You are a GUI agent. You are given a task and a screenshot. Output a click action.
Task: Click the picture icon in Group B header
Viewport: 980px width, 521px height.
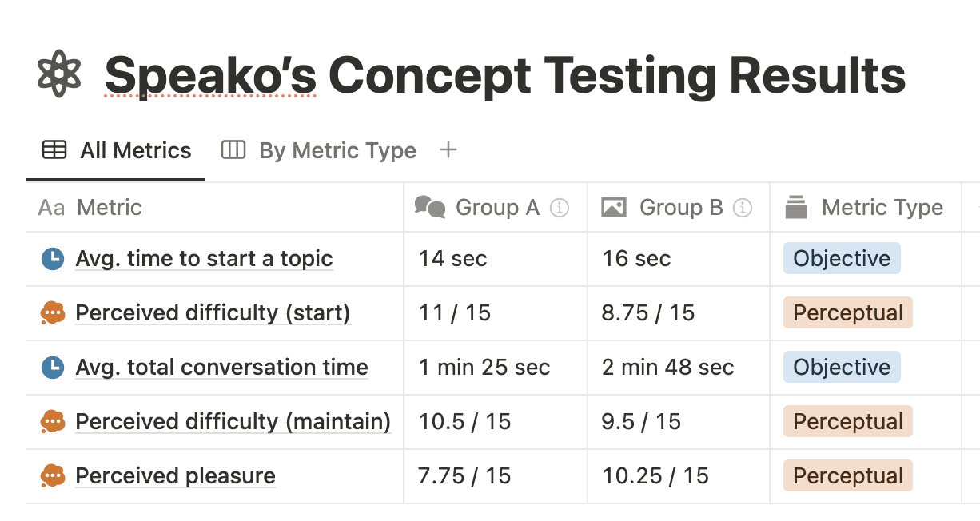tap(613, 207)
